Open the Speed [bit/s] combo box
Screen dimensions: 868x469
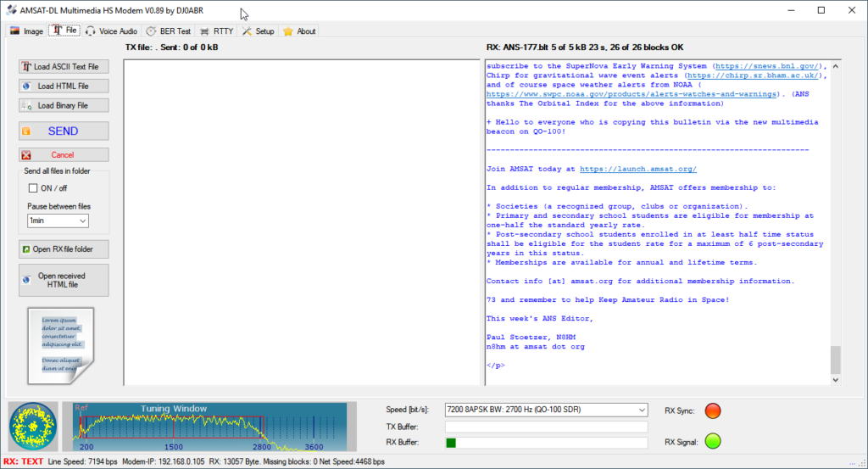point(546,410)
